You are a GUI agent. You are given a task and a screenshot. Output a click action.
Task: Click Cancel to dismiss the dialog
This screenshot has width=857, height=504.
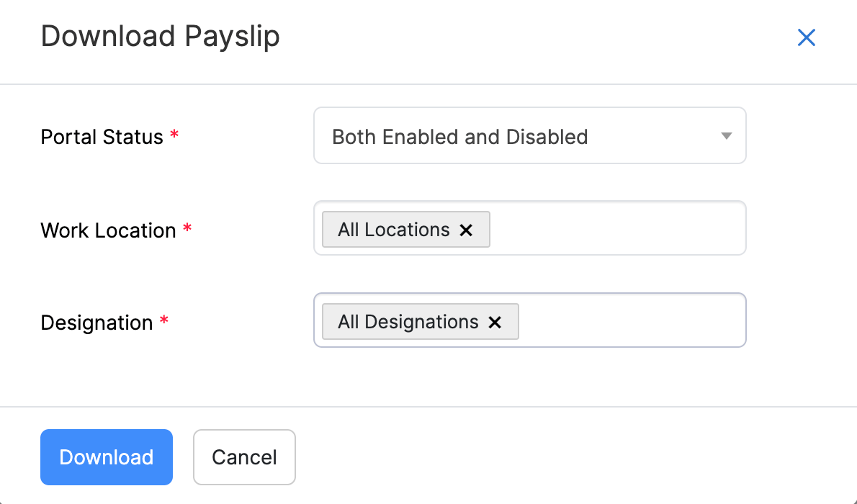(x=244, y=456)
